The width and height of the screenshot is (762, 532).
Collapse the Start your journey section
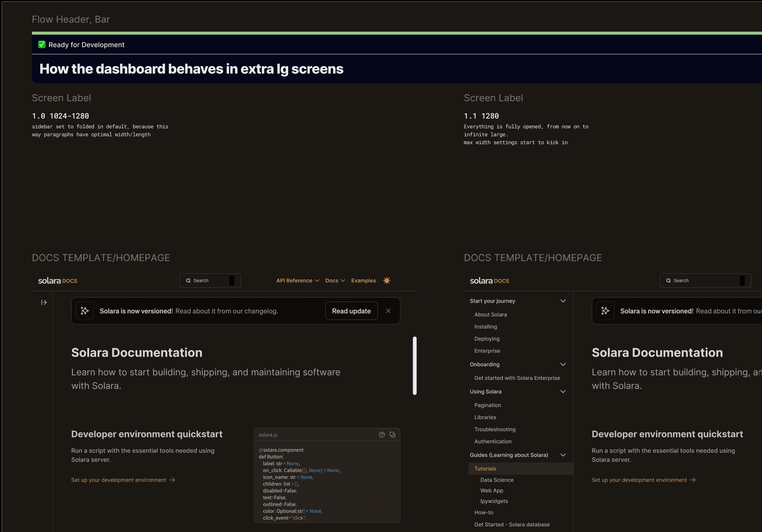[x=563, y=301]
